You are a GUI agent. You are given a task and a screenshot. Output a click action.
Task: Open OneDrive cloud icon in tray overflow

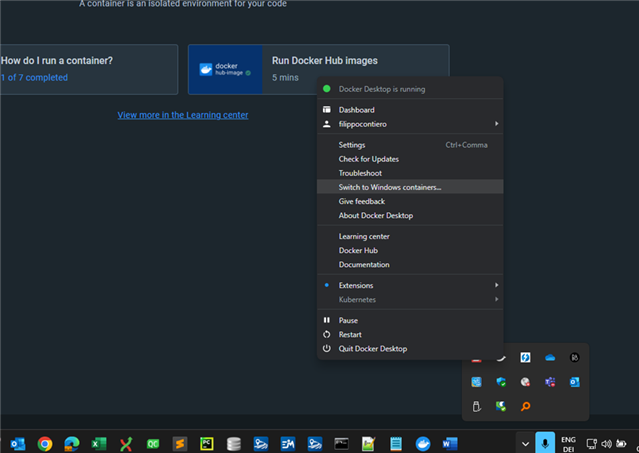pos(550,358)
